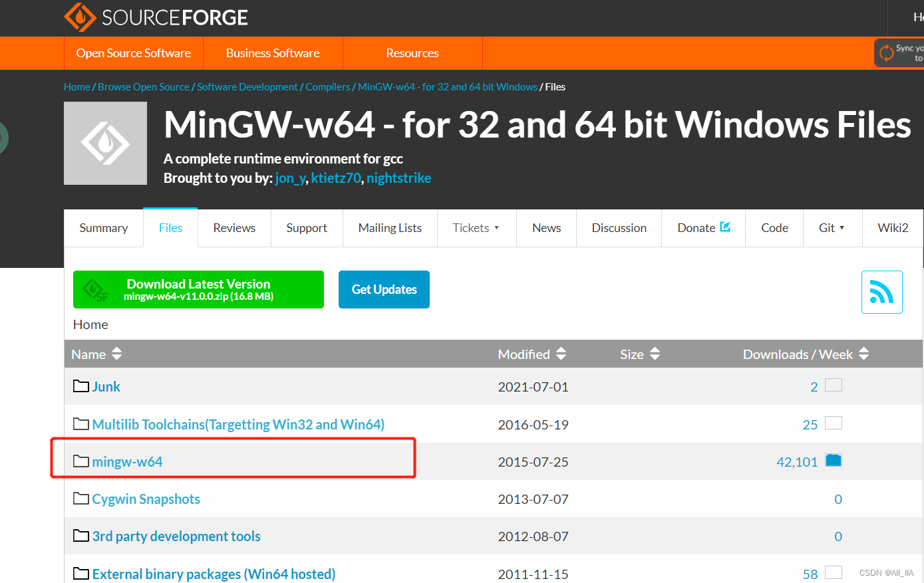This screenshot has height=583, width=924.
Task: Select the Files tab
Action: click(170, 228)
